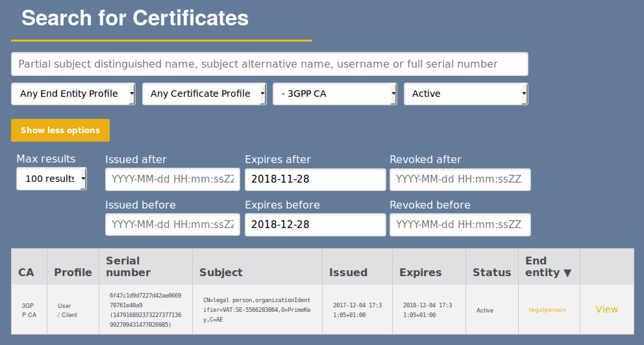The height and width of the screenshot is (345, 644).
Task: Click the Issued before date field
Action: (x=173, y=225)
